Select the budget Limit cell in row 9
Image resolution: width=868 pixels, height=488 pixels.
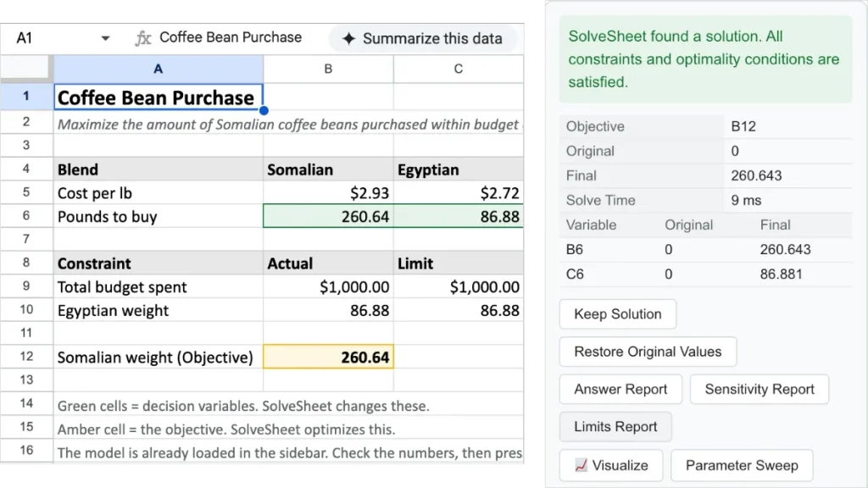pos(459,286)
